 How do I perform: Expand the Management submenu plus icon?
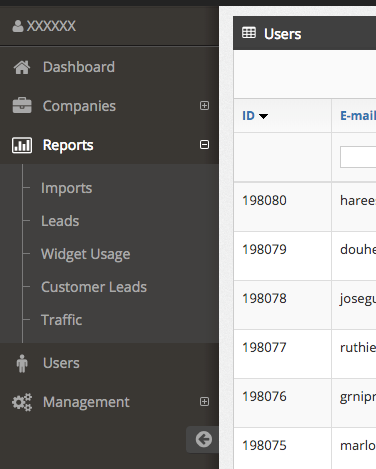point(204,402)
